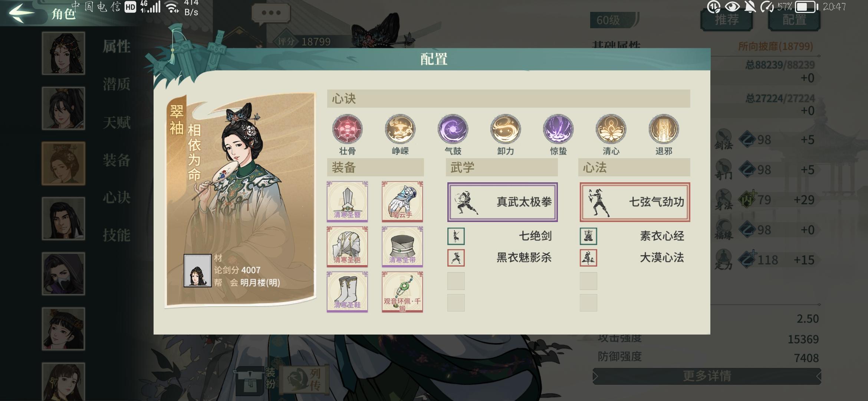This screenshot has height=401, width=868.
Task: Switch to the 装备 menu tab
Action: click(x=116, y=160)
